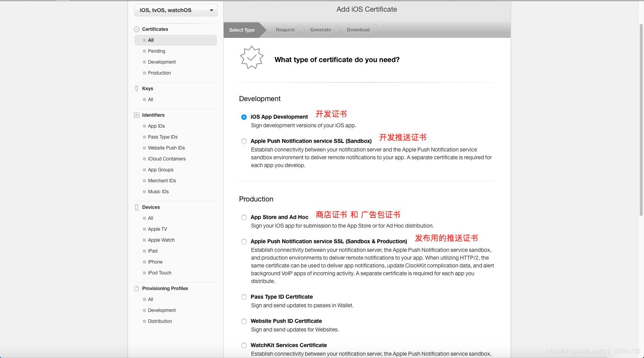Click the page vertical scrollbar
The height and width of the screenshot is (358, 644).
[641, 119]
